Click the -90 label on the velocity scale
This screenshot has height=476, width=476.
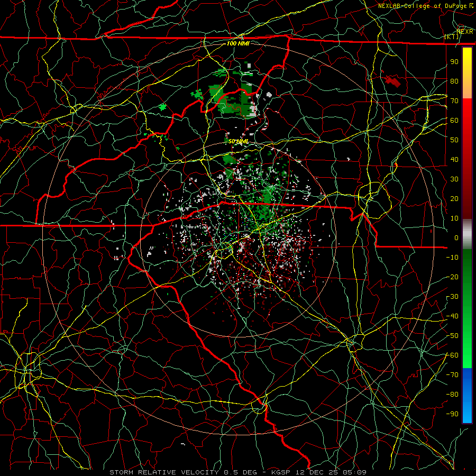click(x=452, y=414)
